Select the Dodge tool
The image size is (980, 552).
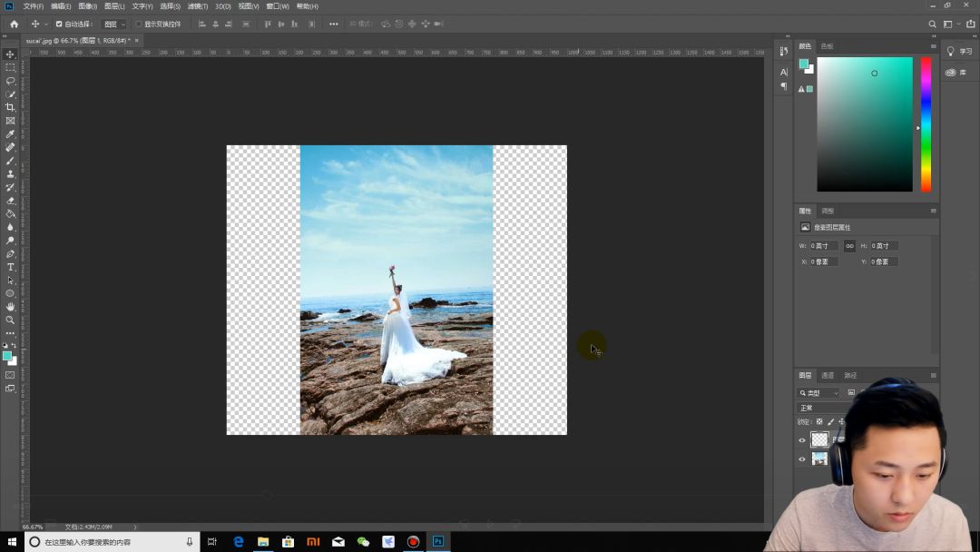pos(10,240)
